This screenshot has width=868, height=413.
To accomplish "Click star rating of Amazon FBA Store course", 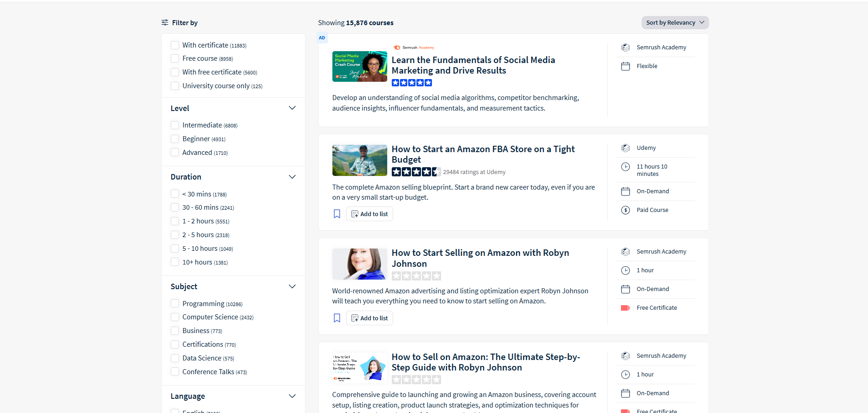I will [416, 172].
